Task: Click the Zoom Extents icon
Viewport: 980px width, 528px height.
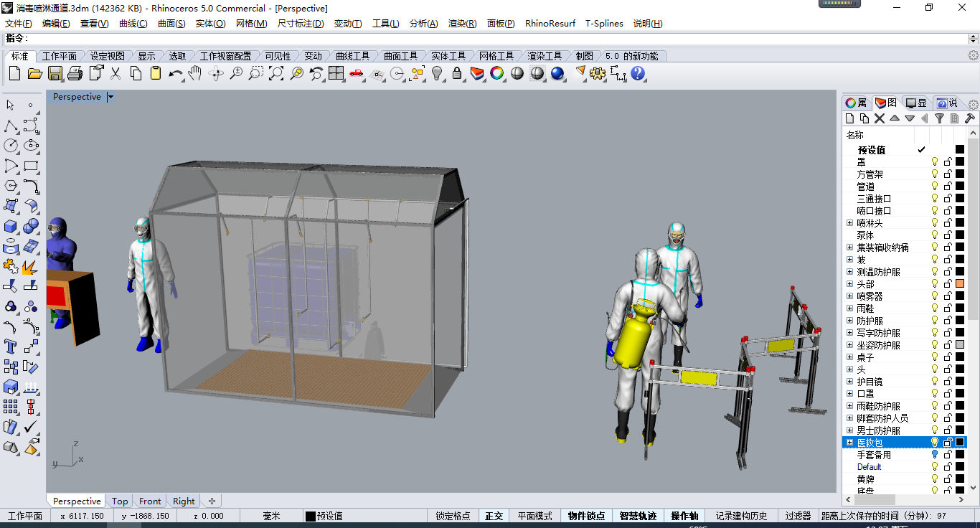Action: tap(276, 73)
